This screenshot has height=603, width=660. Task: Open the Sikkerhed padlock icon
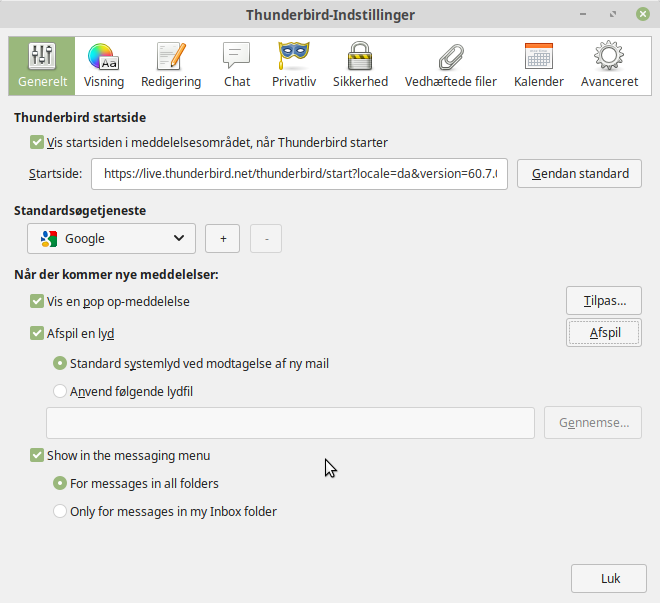pos(360,56)
